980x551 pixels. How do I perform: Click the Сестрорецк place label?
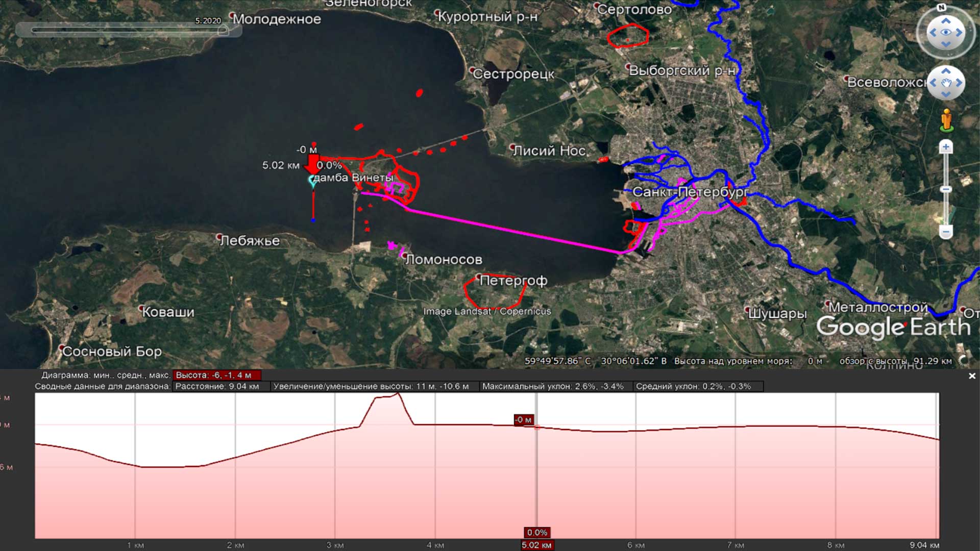[513, 74]
